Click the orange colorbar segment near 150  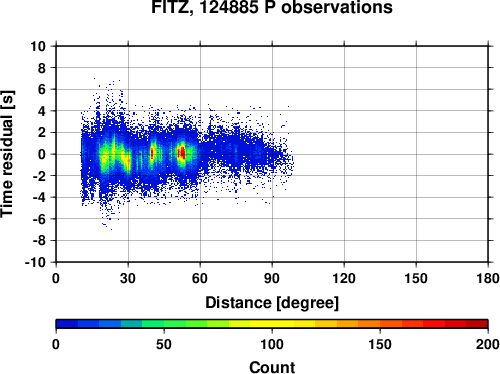(380, 324)
